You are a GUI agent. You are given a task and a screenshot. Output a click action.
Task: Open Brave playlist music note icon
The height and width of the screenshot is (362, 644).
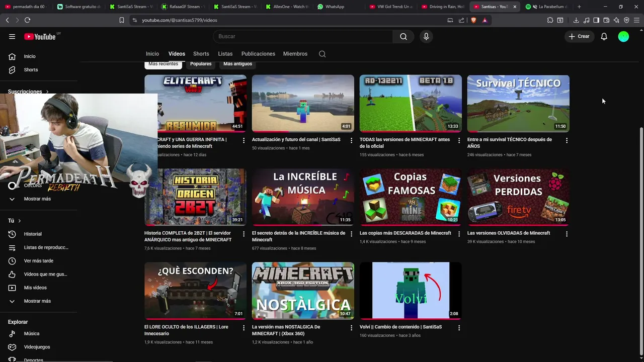(586, 20)
